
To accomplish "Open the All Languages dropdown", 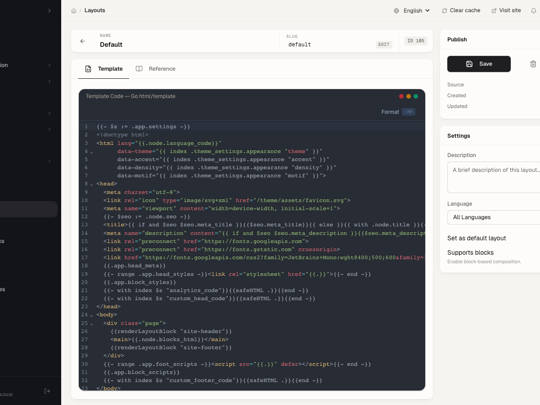I will 494,217.
